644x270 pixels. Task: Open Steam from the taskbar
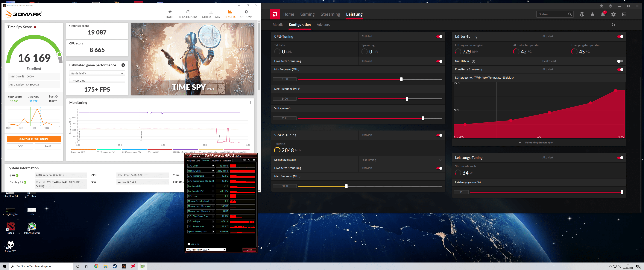click(115, 266)
